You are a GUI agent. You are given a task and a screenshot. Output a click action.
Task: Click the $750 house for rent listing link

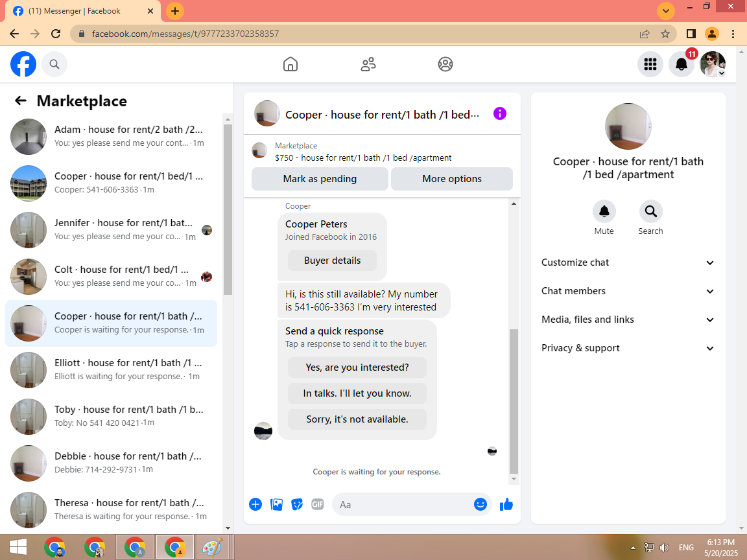[363, 157]
